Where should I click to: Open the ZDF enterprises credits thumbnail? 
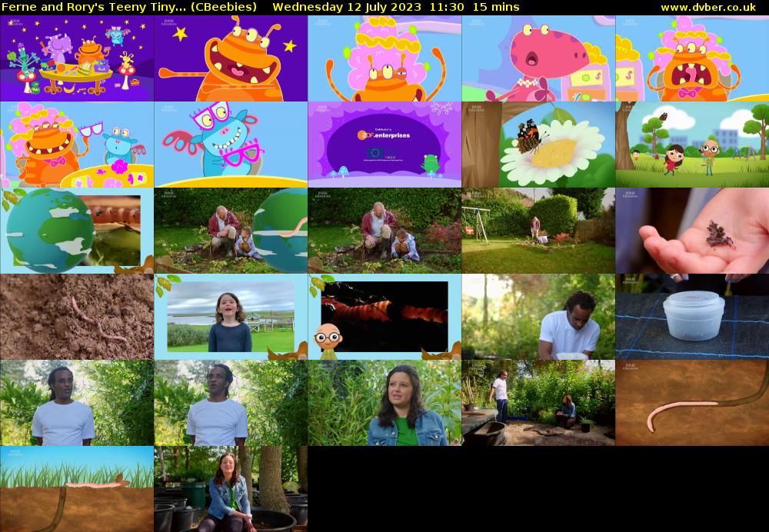point(384,145)
